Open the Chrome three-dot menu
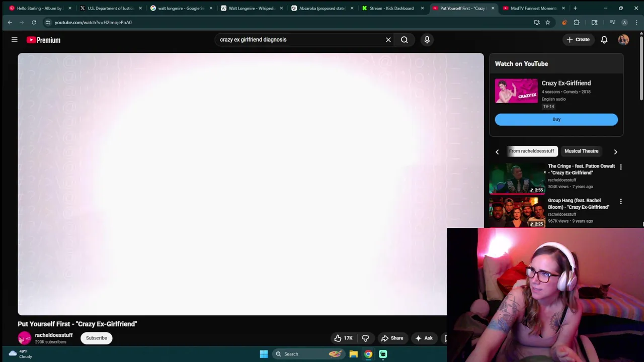Viewport: 644px width, 362px height. [x=636, y=22]
